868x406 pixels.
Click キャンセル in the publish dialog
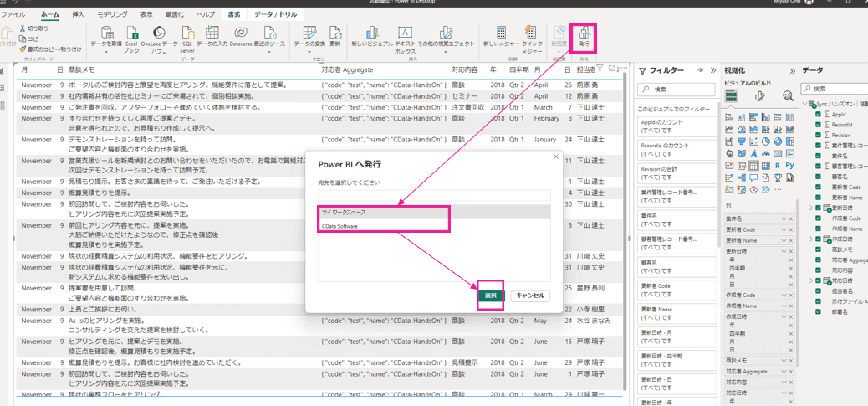pos(530,296)
